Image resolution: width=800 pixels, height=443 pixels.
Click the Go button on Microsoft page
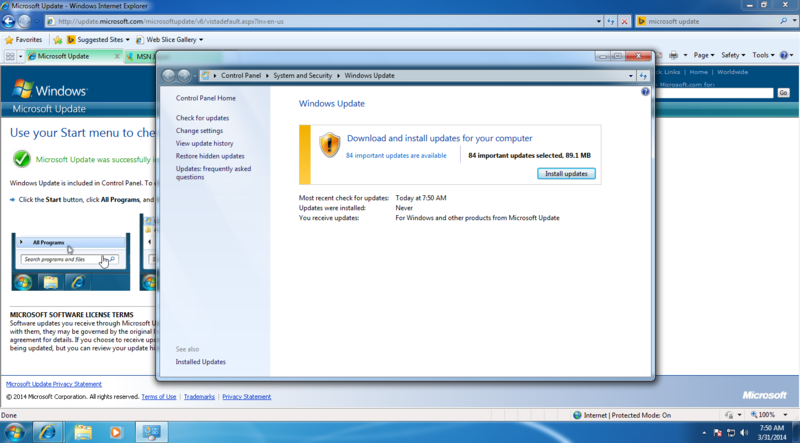point(783,93)
